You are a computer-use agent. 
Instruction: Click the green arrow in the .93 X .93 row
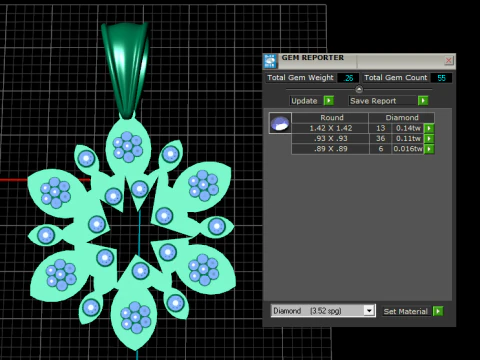[429, 138]
